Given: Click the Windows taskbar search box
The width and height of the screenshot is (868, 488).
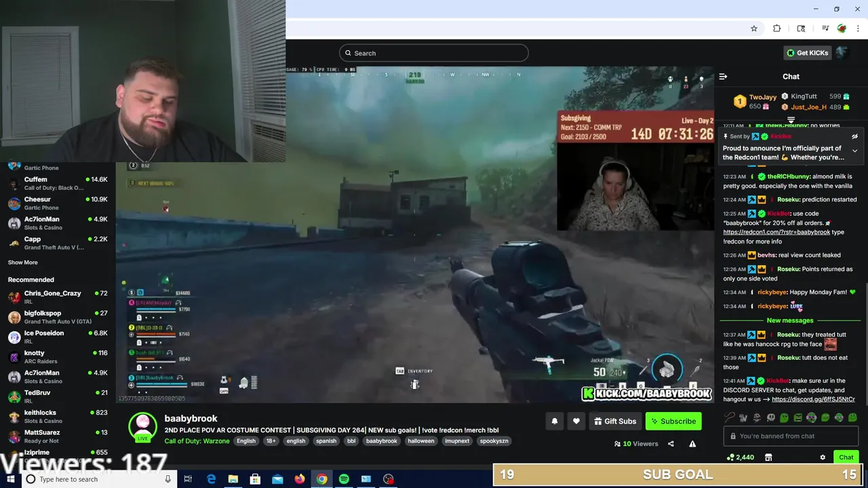Looking at the screenshot, I should pyautogui.click(x=98, y=479).
